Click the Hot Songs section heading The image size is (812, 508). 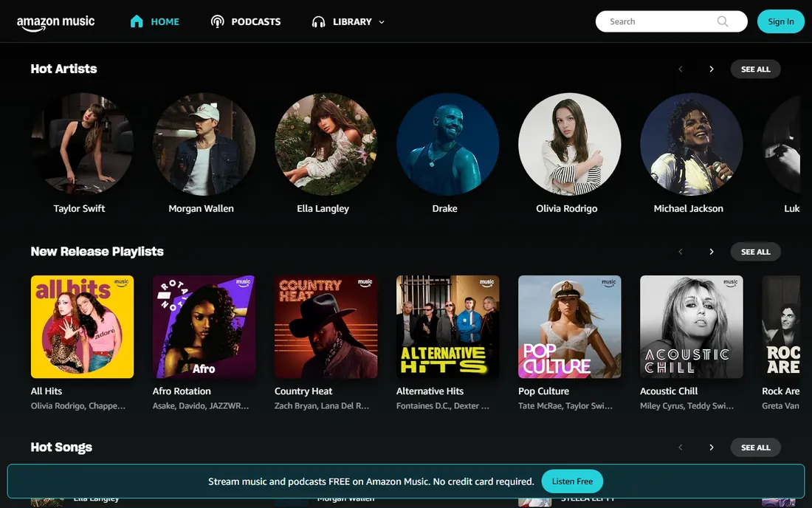[61, 447]
